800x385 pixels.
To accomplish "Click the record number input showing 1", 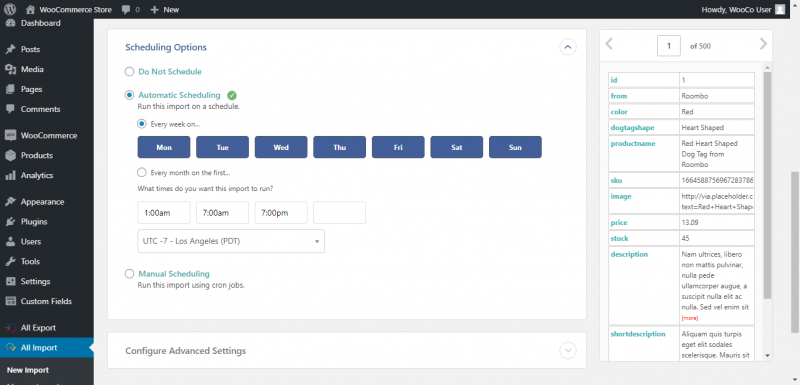I will tap(669, 45).
